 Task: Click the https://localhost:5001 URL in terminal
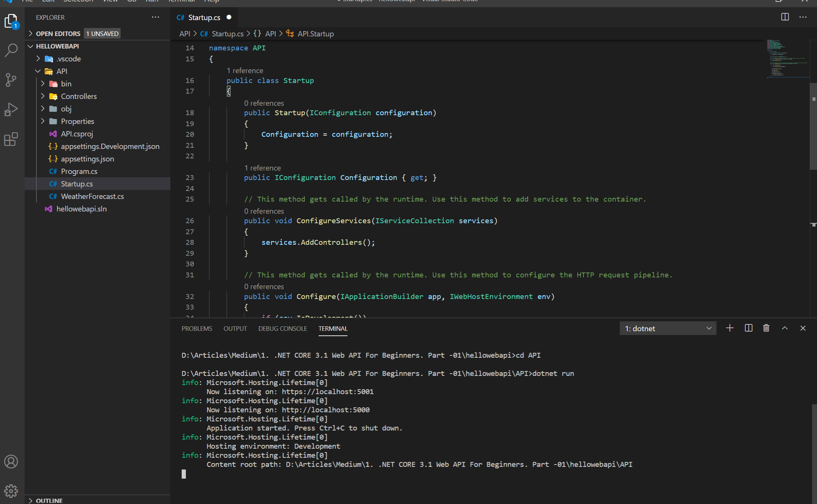[x=328, y=391]
